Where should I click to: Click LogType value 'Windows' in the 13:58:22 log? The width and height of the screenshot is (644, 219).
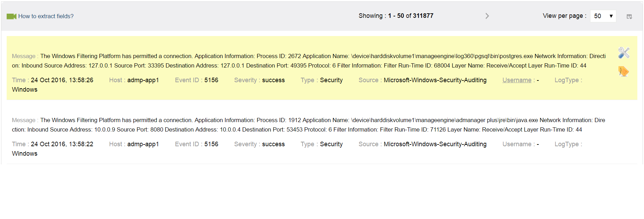25,154
